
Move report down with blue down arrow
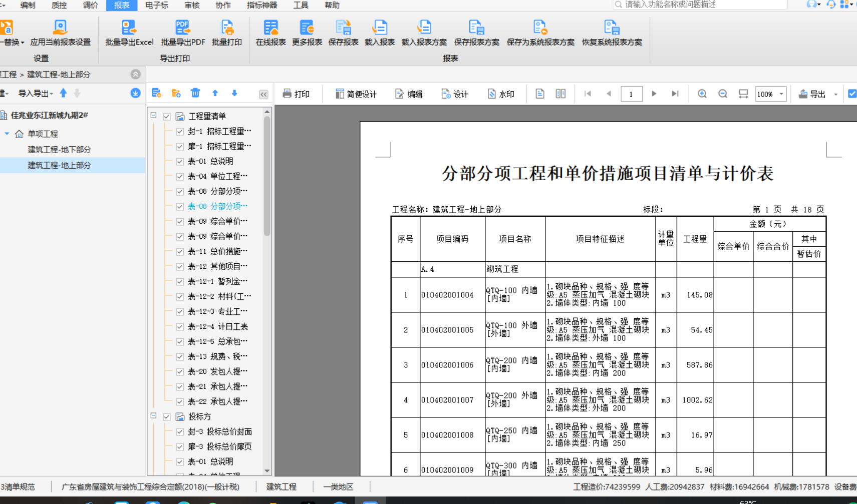(234, 93)
